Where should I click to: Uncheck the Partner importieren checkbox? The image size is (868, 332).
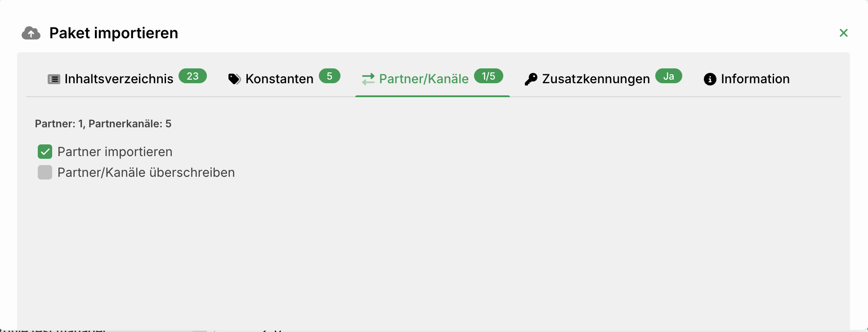pos(45,152)
